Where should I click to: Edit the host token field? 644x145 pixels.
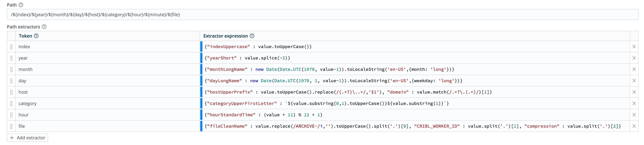point(108,92)
